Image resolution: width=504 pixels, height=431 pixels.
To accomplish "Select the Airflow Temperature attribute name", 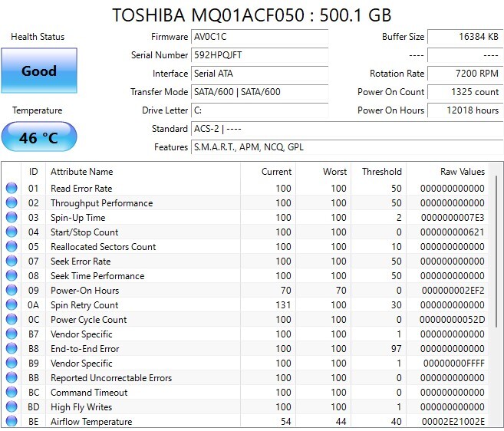I will (91, 421).
